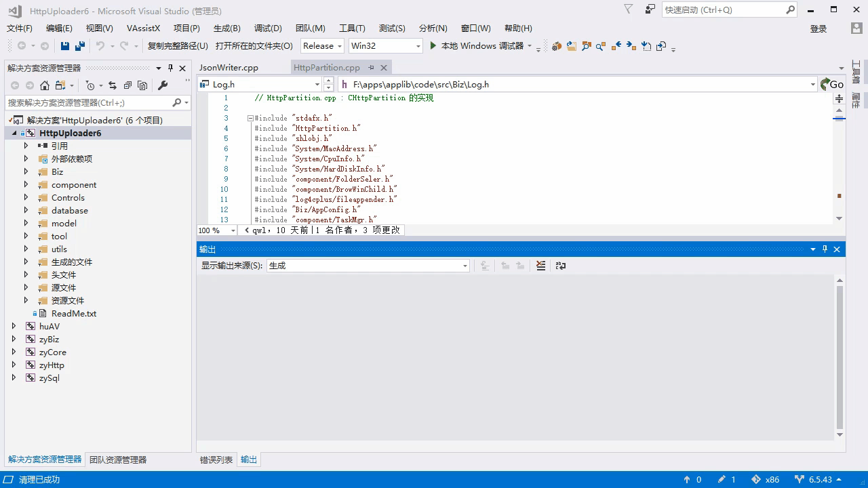Image resolution: width=868 pixels, height=488 pixels.
Task: Click the Go button in VA navigation bar
Action: click(831, 84)
